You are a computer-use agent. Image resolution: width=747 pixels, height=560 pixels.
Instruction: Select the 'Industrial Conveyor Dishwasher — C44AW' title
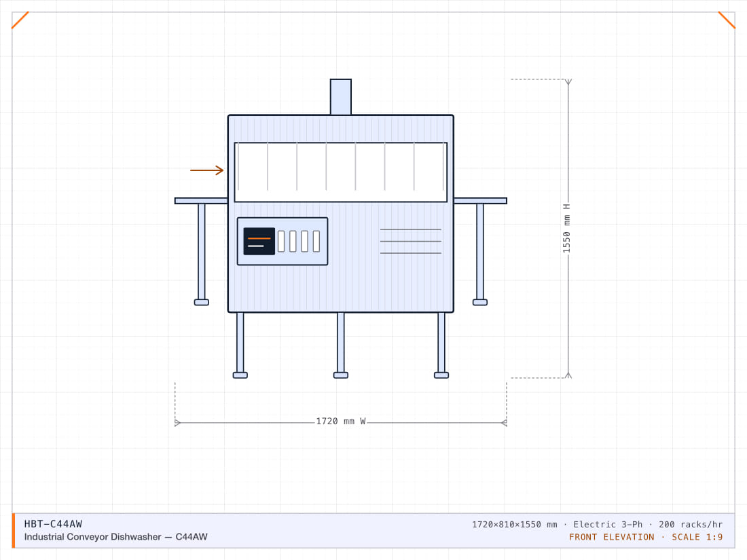click(x=115, y=537)
